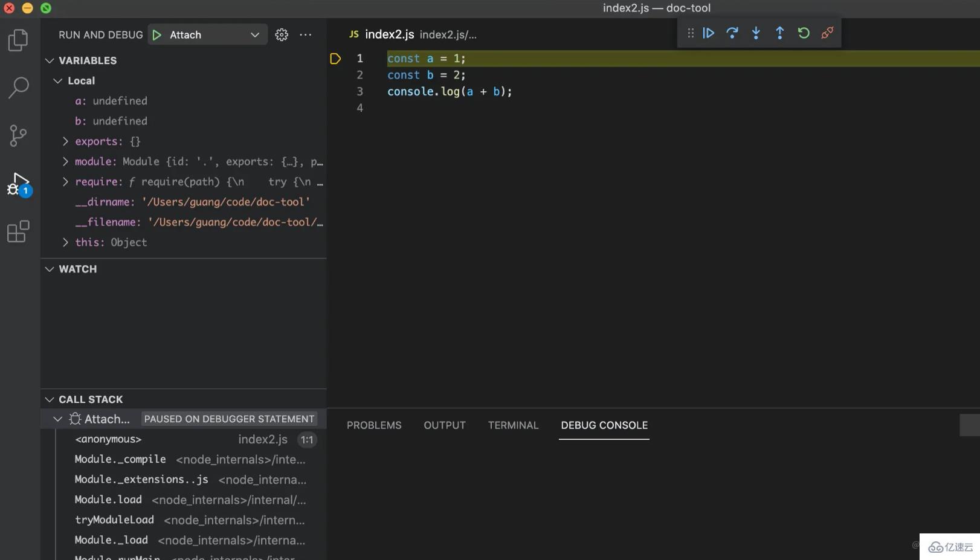Switch to the OUTPUT tab
The image size is (980, 560).
[445, 425]
